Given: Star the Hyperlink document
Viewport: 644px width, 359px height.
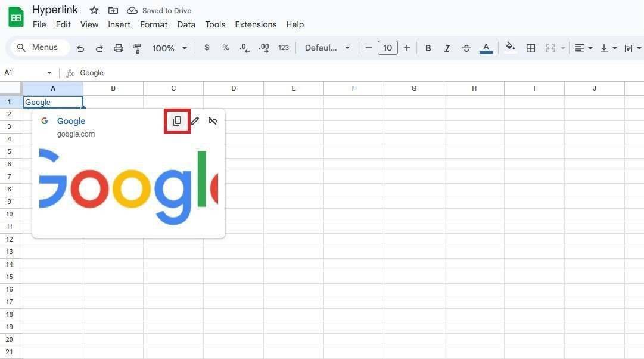Looking at the screenshot, I should click(94, 10).
